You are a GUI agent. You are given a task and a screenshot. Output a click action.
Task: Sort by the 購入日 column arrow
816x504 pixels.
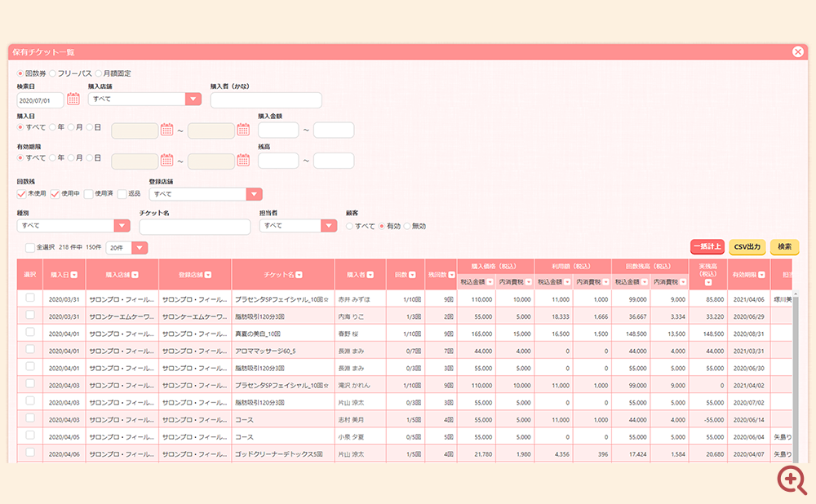tap(74, 275)
